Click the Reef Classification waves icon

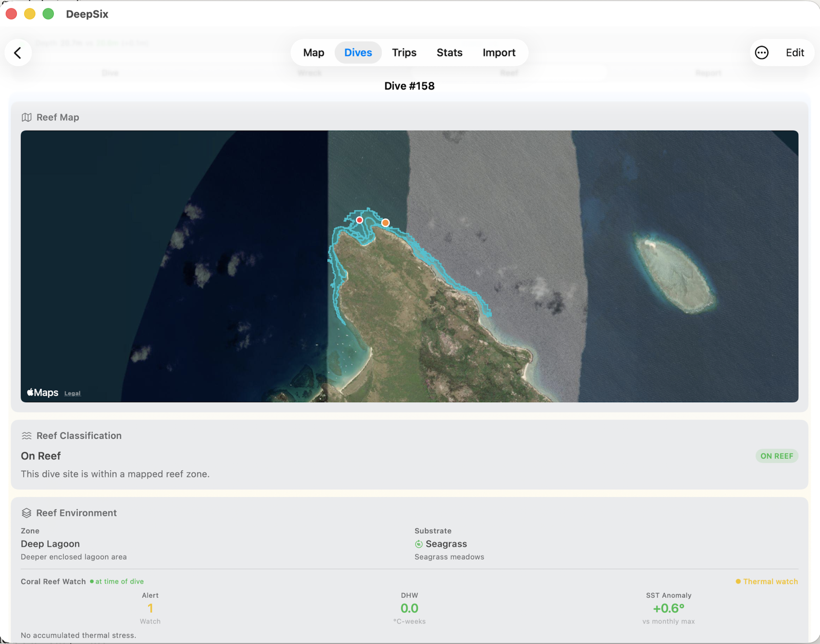coord(27,436)
